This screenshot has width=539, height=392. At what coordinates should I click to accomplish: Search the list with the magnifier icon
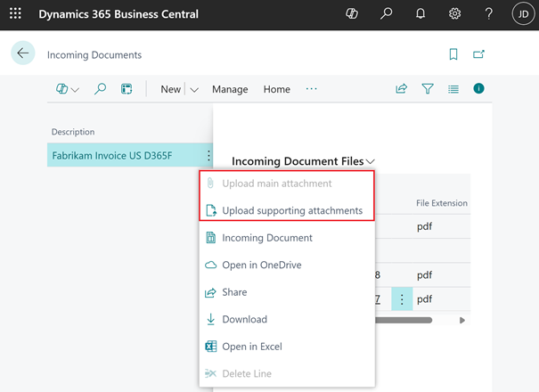[100, 89]
